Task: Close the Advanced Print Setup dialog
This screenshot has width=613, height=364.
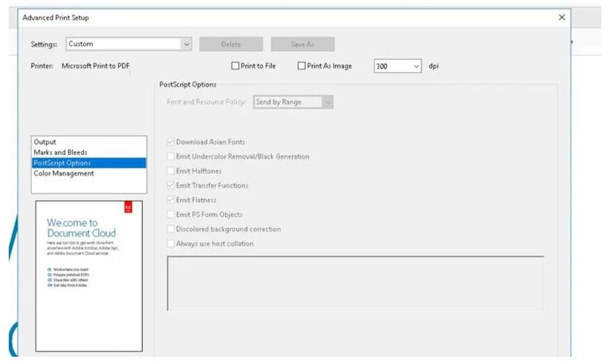Action: [x=562, y=17]
